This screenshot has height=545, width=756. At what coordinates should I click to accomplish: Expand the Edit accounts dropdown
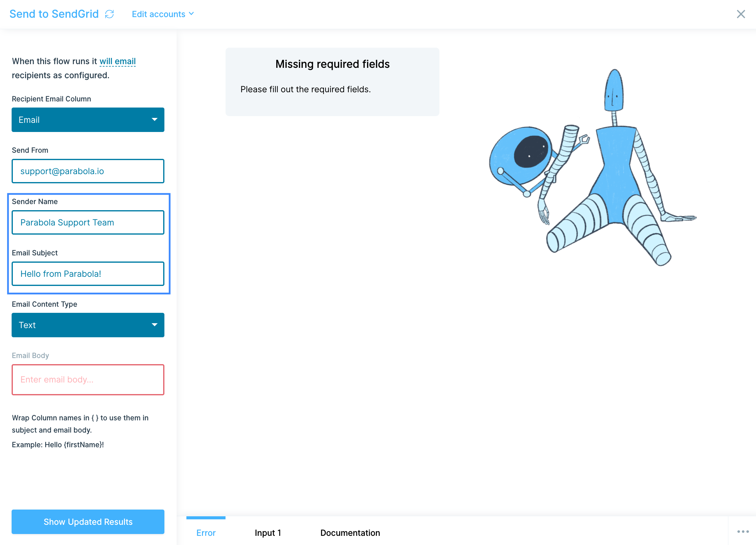point(158,14)
